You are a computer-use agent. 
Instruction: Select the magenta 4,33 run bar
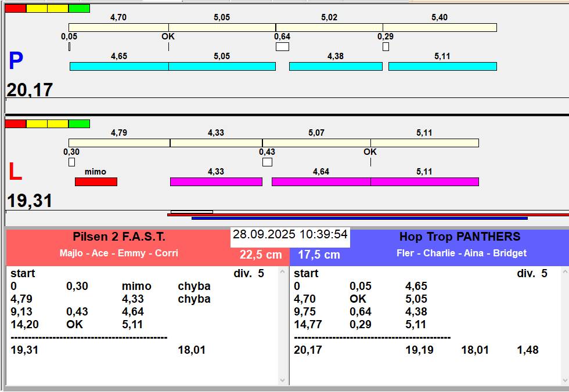[216, 182]
